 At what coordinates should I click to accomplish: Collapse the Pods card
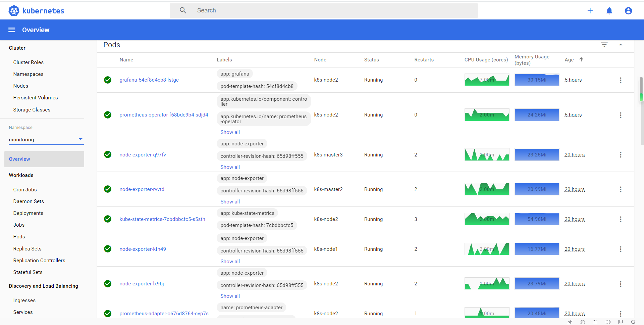(x=621, y=45)
